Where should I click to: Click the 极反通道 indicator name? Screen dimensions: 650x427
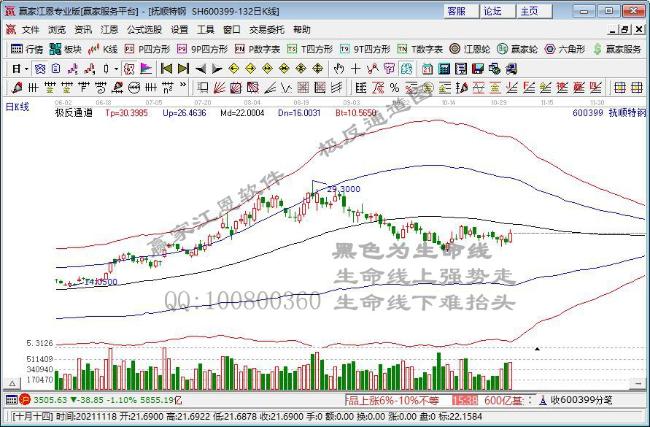click(74, 112)
